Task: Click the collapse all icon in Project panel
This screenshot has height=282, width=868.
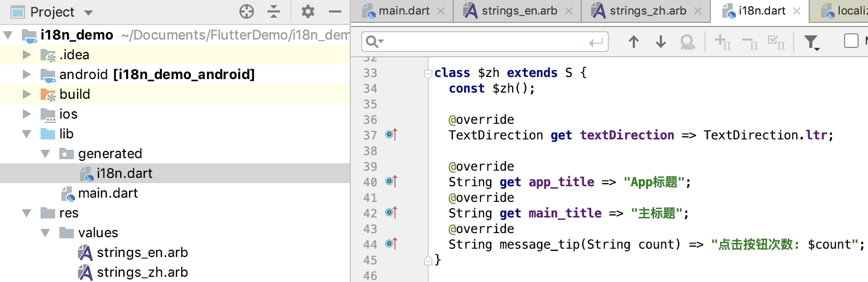Action: pos(274,11)
